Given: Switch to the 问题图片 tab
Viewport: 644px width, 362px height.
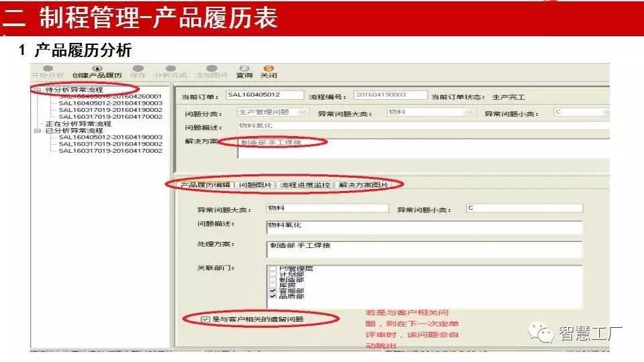Looking at the screenshot, I should tap(255, 185).
